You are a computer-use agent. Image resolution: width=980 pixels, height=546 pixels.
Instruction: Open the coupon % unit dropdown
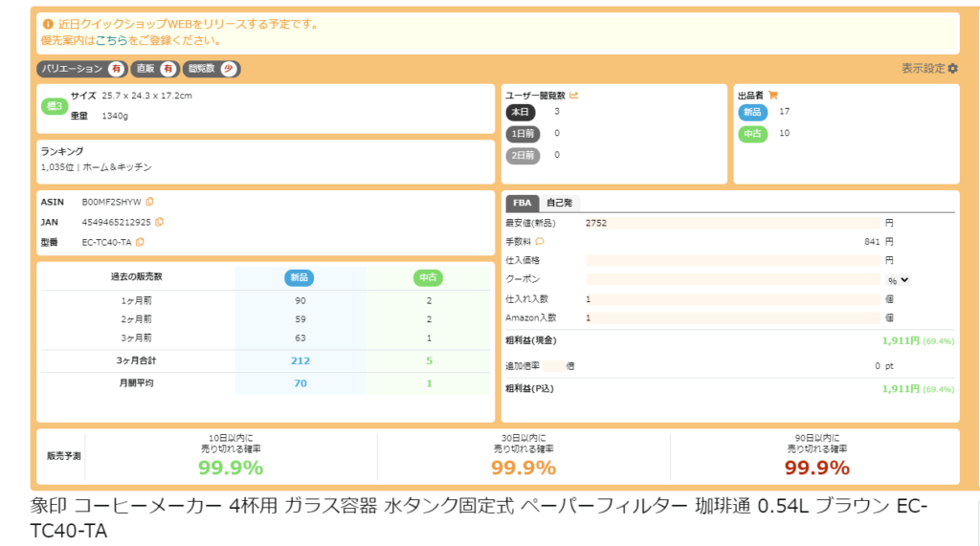[x=898, y=280]
